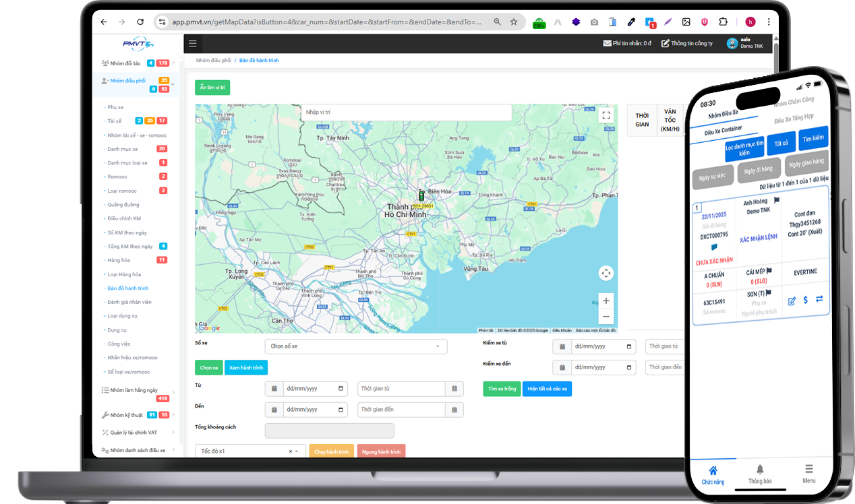The width and height of the screenshot is (855, 504).
Task: Tap Lọc danh mục tìm kiếm on phone
Action: pyautogui.click(x=744, y=148)
